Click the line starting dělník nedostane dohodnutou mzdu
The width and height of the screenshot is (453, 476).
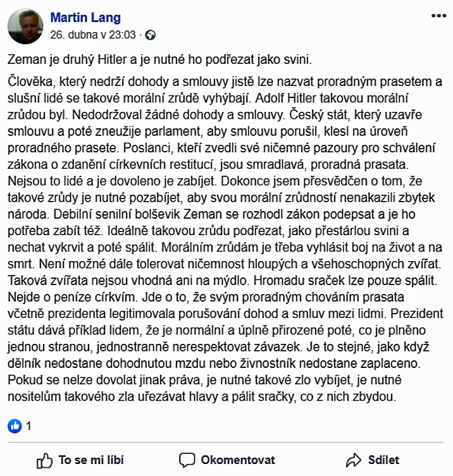tap(214, 363)
